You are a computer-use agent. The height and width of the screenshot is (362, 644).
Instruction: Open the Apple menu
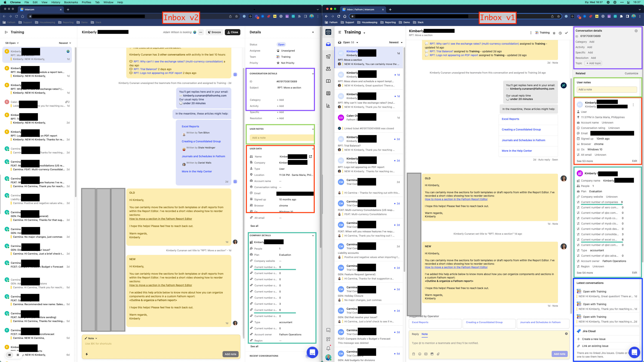coord(5,2)
